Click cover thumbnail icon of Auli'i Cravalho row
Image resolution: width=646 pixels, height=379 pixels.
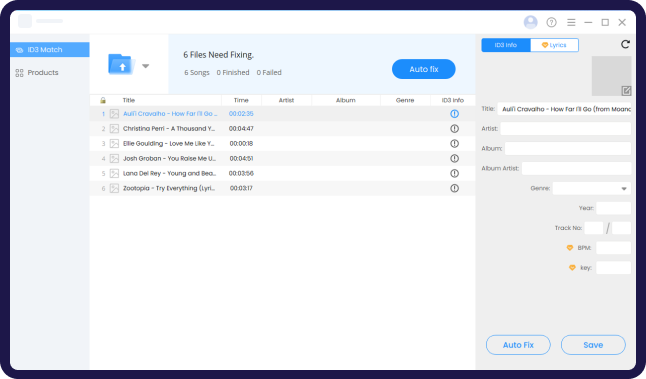(x=114, y=114)
